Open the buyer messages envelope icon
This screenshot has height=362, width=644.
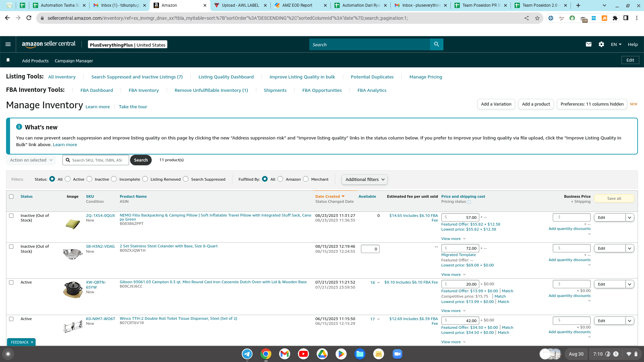click(588, 44)
